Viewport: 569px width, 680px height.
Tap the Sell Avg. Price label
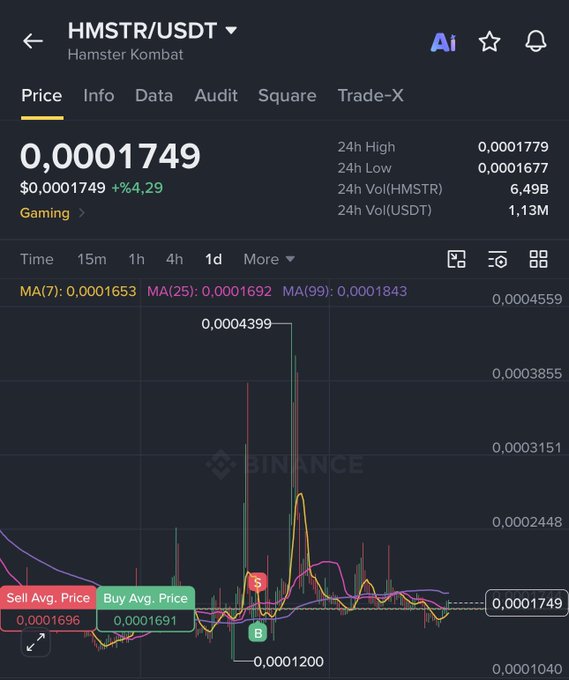click(48, 598)
